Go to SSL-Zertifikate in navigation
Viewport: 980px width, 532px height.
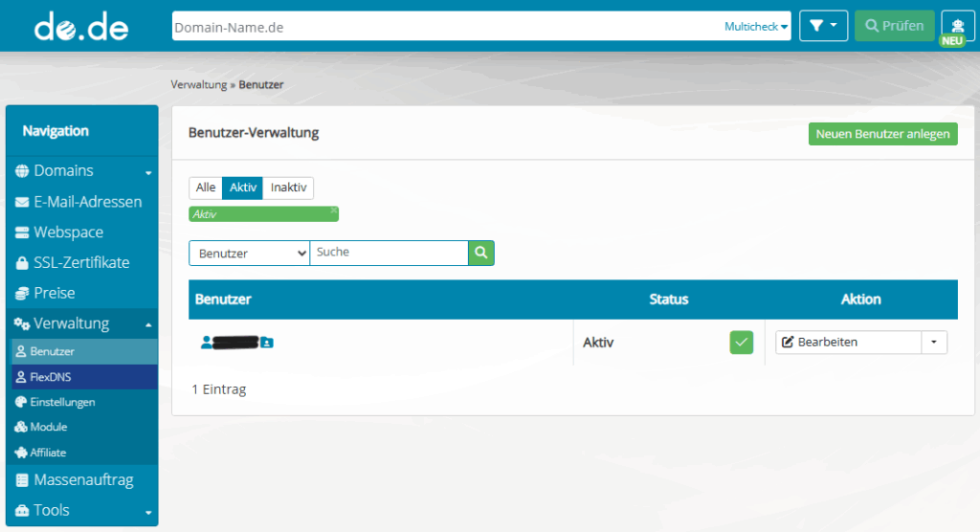[81, 262]
